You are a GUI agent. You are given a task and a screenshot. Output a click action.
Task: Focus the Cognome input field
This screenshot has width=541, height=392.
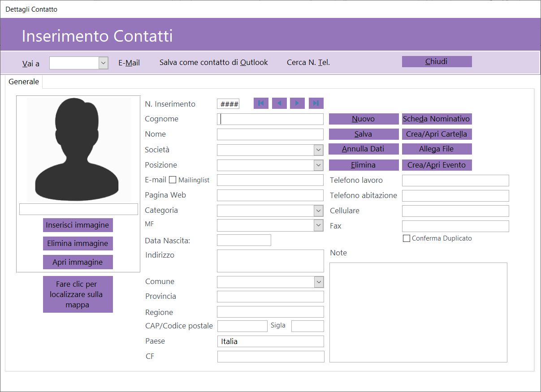(x=270, y=119)
